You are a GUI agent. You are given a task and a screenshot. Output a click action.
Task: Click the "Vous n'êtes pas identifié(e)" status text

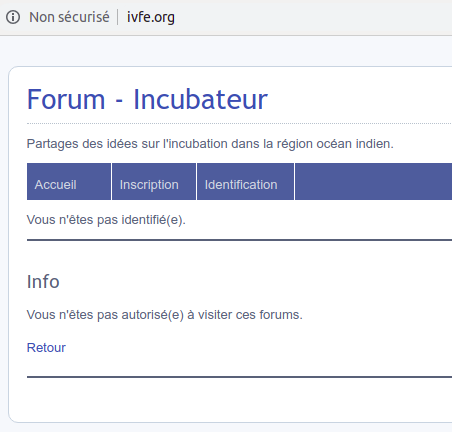tap(106, 220)
